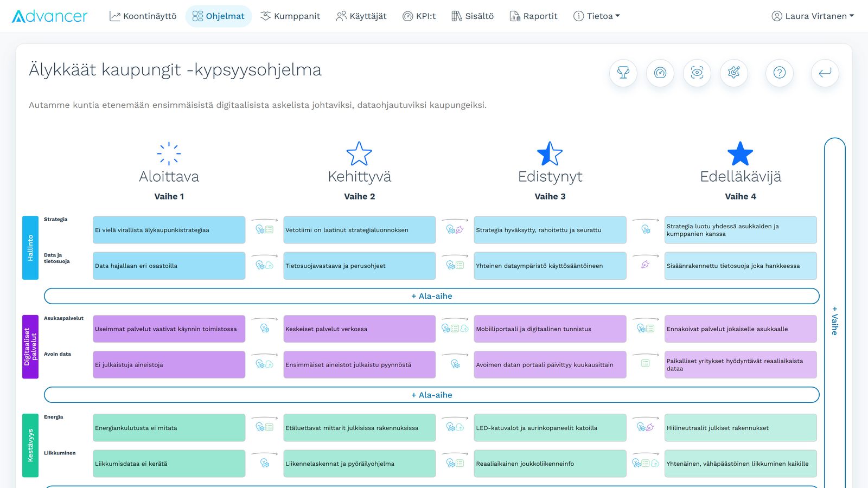Click the return arrow back icon
868x488 pixels.
coord(825,73)
